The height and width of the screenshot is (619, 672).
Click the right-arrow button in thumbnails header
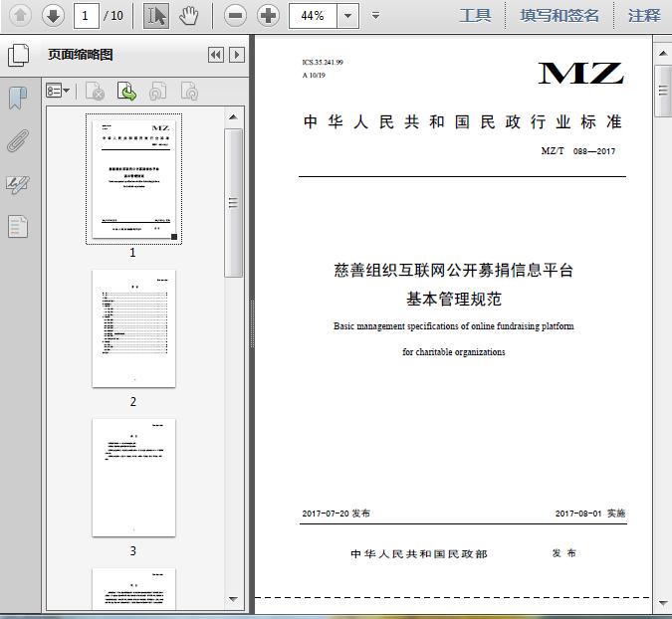236,55
